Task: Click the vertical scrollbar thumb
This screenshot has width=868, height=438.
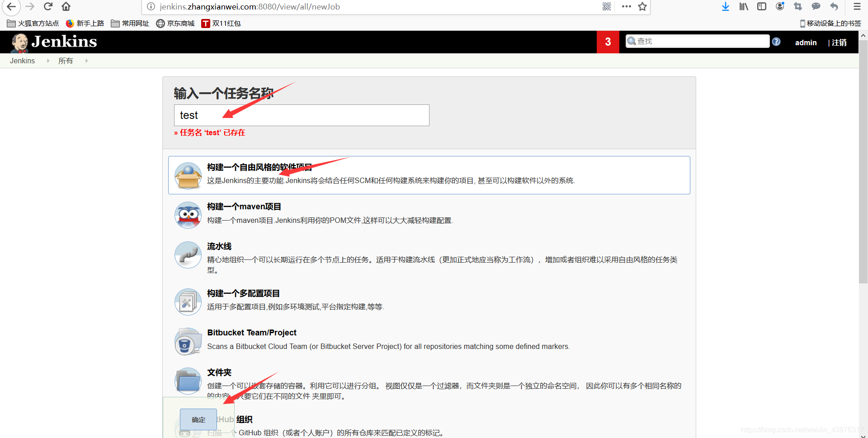Action: (863, 161)
